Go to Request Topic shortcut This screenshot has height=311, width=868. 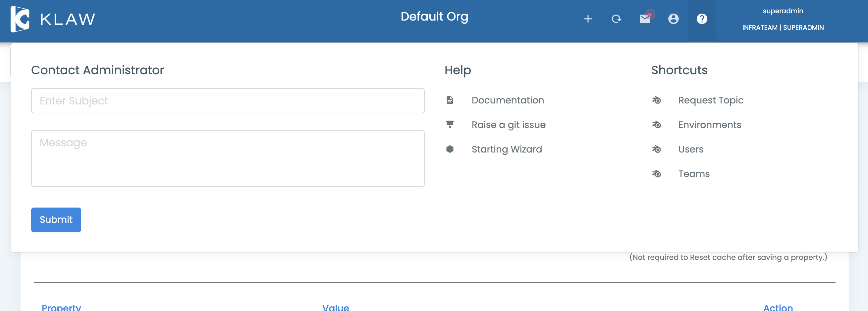point(711,100)
